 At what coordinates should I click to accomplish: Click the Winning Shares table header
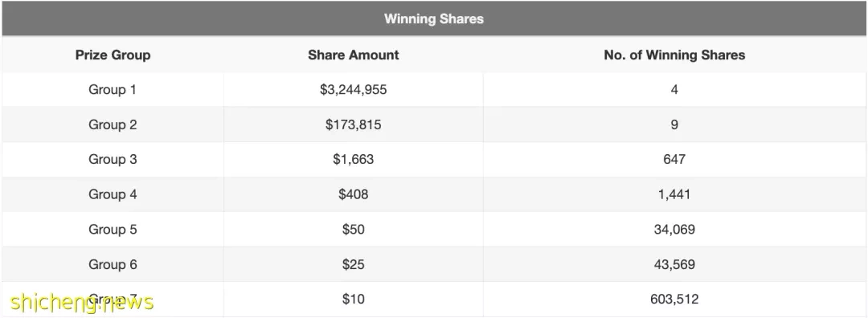pyautogui.click(x=434, y=18)
